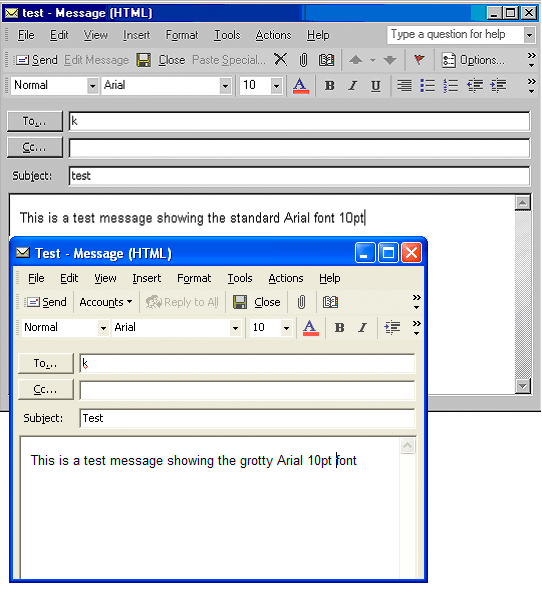The image size is (542, 593).
Task: Expand standard toolbar overflow in back window
Action: [x=531, y=60]
